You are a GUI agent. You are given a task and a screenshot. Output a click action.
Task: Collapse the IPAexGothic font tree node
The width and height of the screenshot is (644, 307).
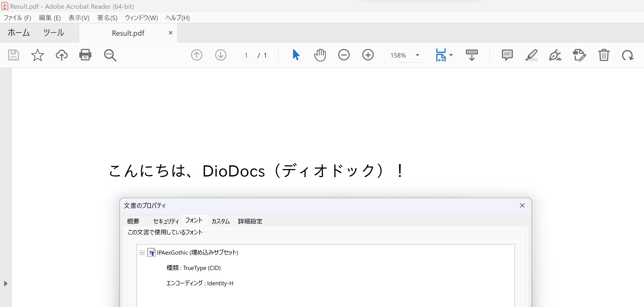[x=142, y=252]
